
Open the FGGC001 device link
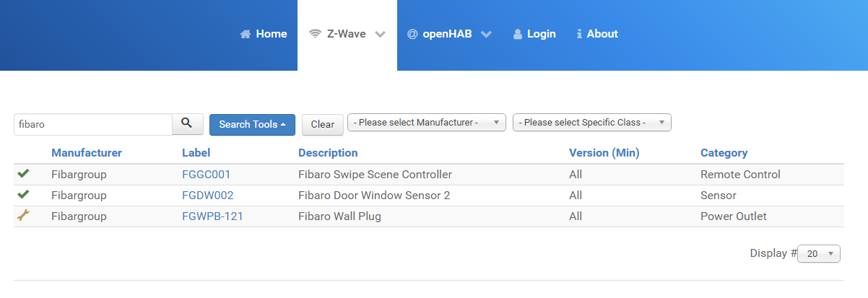pos(206,175)
